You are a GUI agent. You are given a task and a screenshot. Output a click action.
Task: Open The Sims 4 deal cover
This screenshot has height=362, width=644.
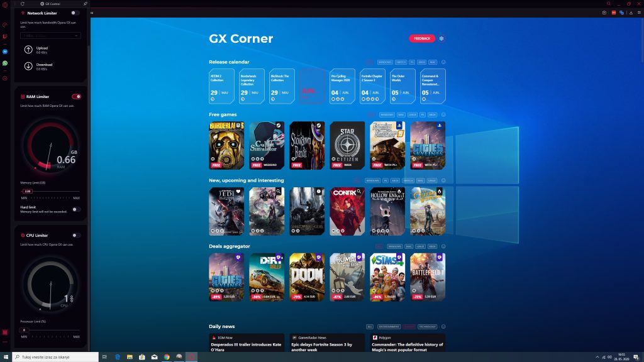387,277
